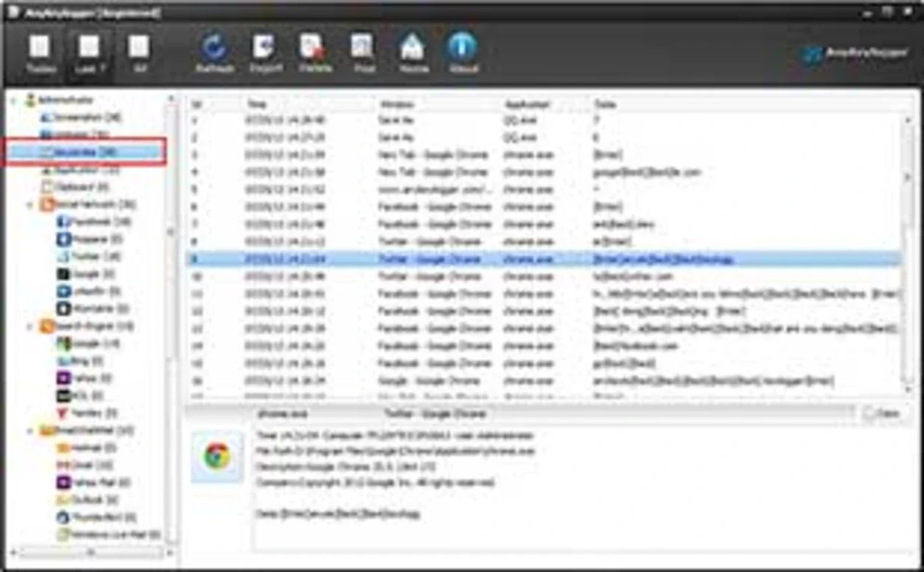Select log row Id 16 Google
Viewport: 924px width, 572px height.
[544, 381]
